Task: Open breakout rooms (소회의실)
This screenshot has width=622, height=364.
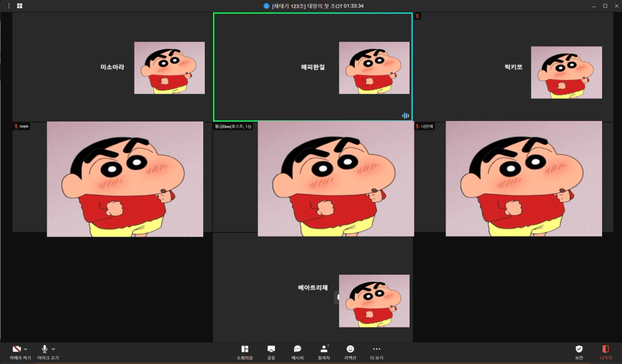Action: click(245, 353)
